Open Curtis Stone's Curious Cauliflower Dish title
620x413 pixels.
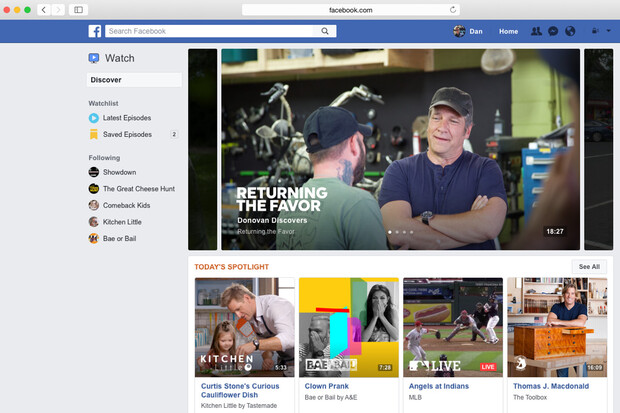[240, 390]
